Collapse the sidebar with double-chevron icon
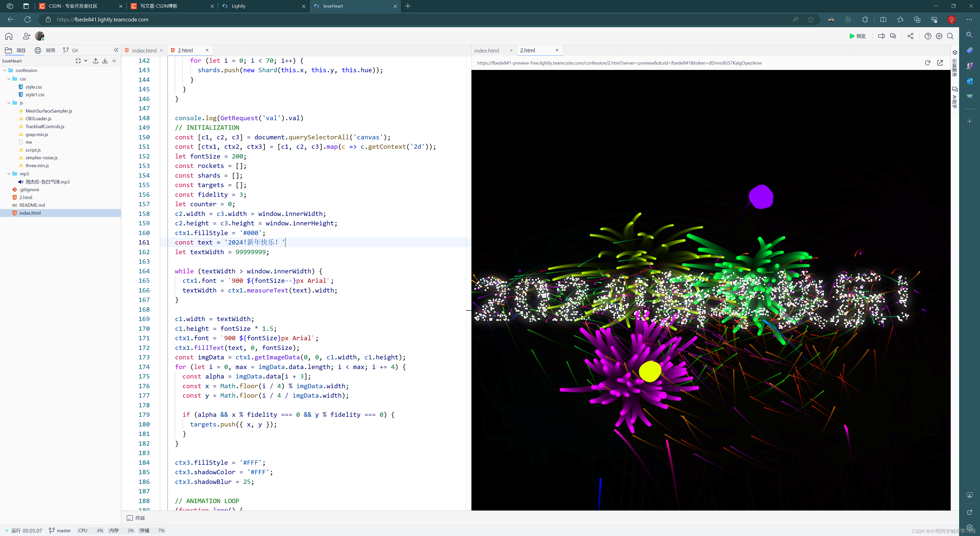Image resolution: width=980 pixels, height=536 pixels. click(x=116, y=50)
